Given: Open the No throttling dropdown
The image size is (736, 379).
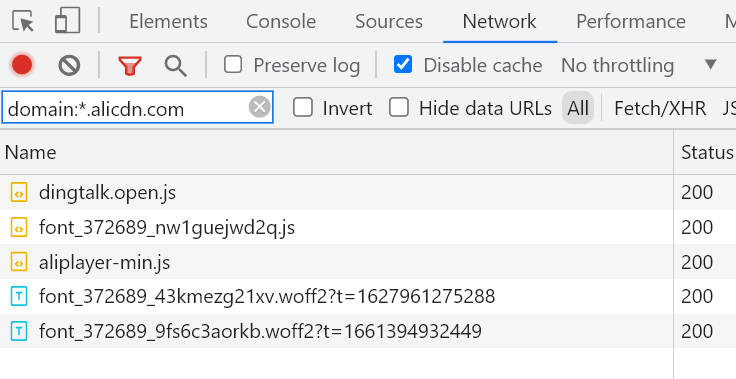Looking at the screenshot, I should coord(617,65).
